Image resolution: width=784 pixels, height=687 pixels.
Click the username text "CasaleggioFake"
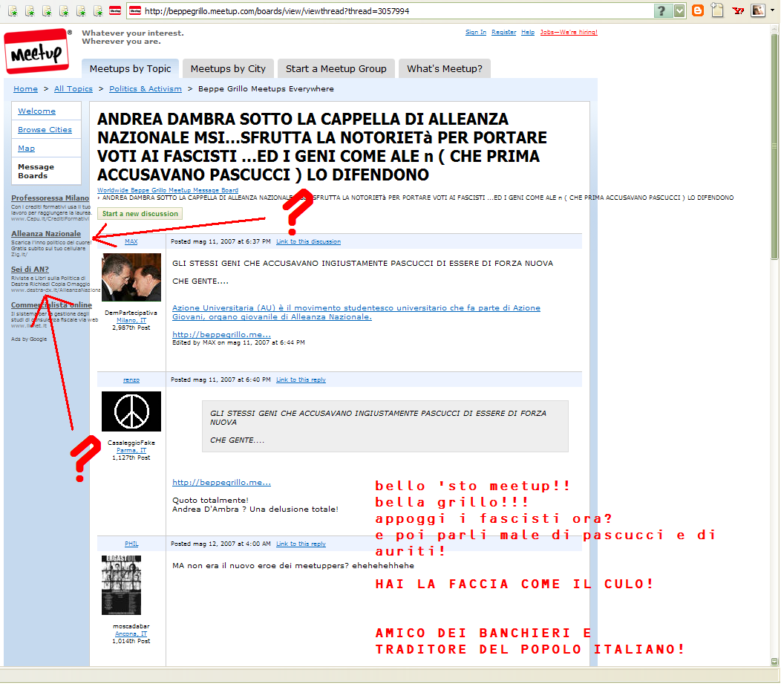click(x=131, y=443)
